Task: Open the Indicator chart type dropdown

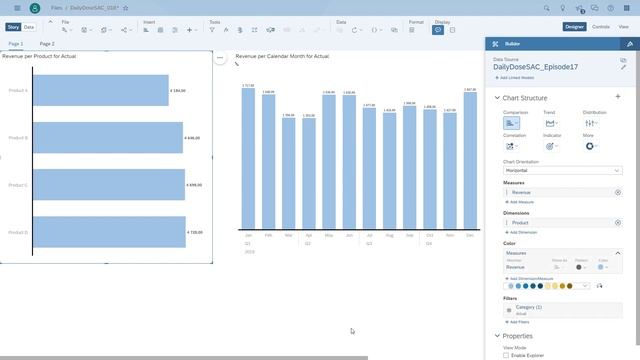Action: 551,146
